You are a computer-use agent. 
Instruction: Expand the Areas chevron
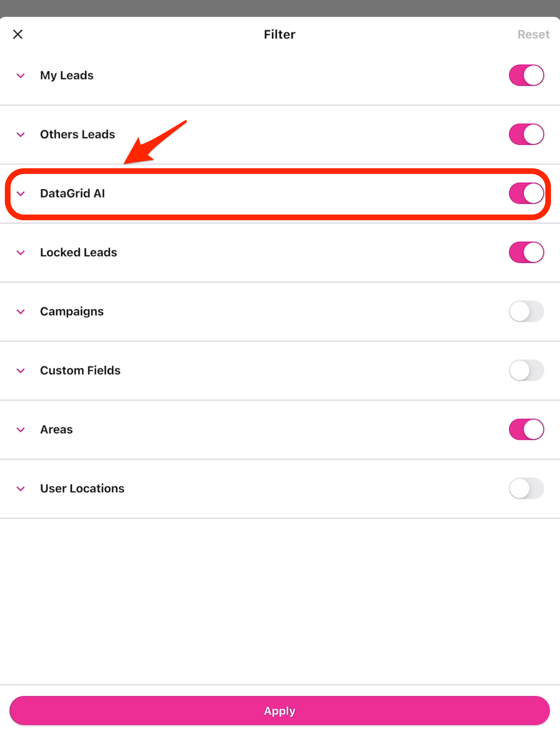[x=21, y=430]
